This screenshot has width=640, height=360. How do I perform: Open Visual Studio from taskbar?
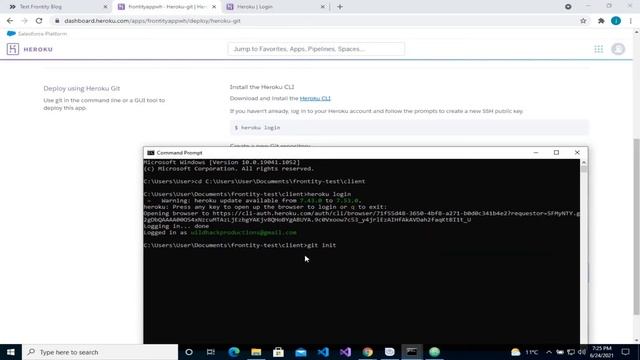pyautogui.click(x=345, y=352)
